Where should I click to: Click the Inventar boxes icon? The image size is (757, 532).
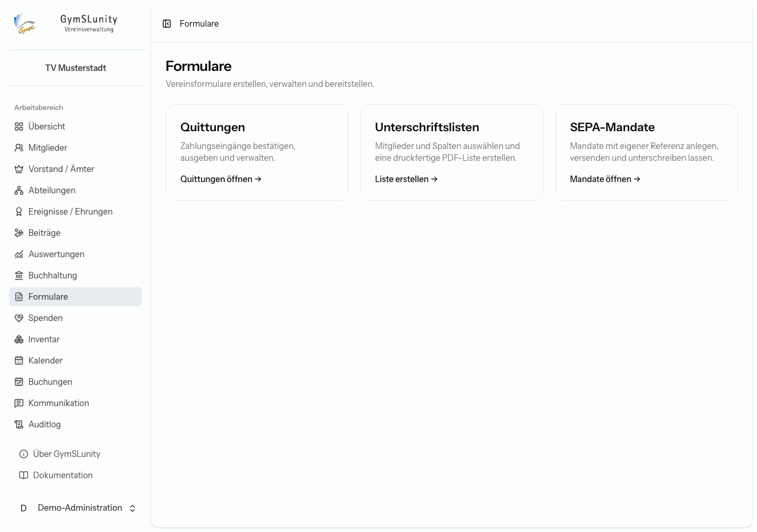(19, 339)
